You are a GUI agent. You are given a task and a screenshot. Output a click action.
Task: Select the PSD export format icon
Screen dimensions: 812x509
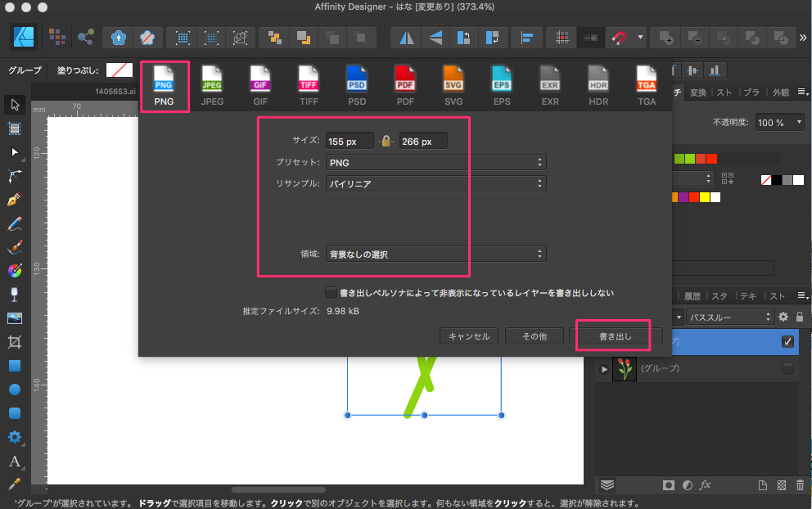tap(357, 86)
